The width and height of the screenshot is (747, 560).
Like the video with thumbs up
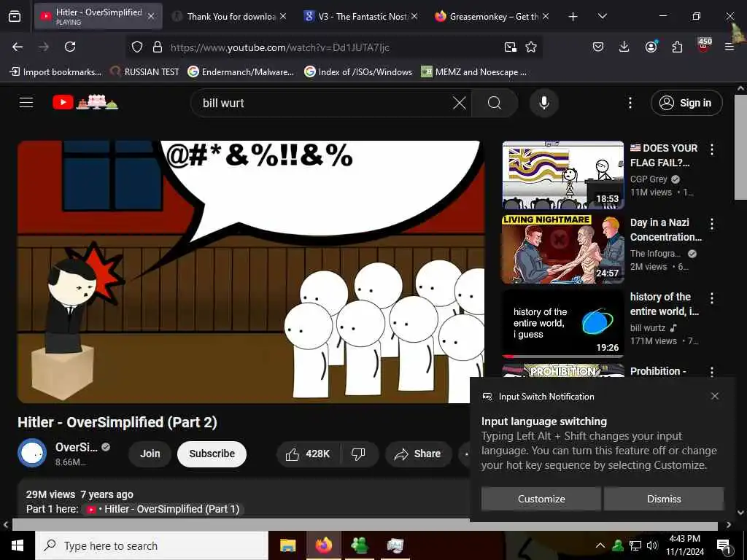point(309,454)
